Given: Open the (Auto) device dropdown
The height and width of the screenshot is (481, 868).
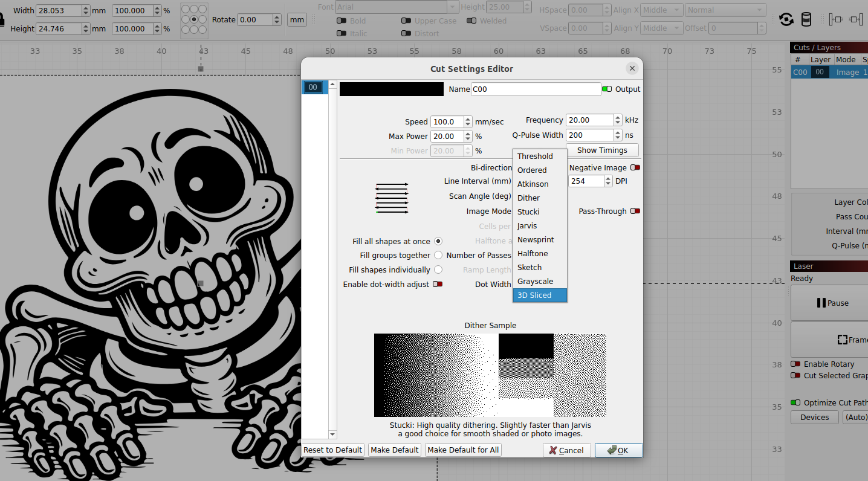Looking at the screenshot, I should pyautogui.click(x=855, y=418).
